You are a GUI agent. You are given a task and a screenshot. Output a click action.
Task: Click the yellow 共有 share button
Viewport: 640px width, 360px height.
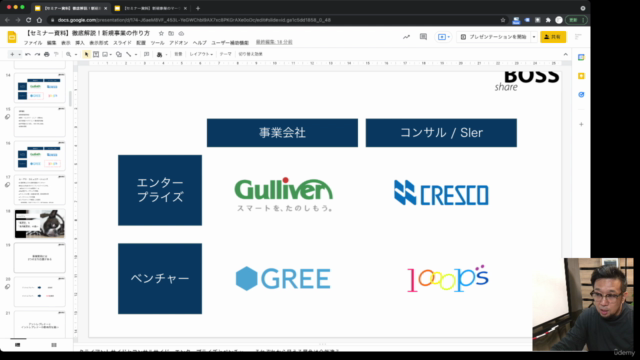tap(553, 37)
